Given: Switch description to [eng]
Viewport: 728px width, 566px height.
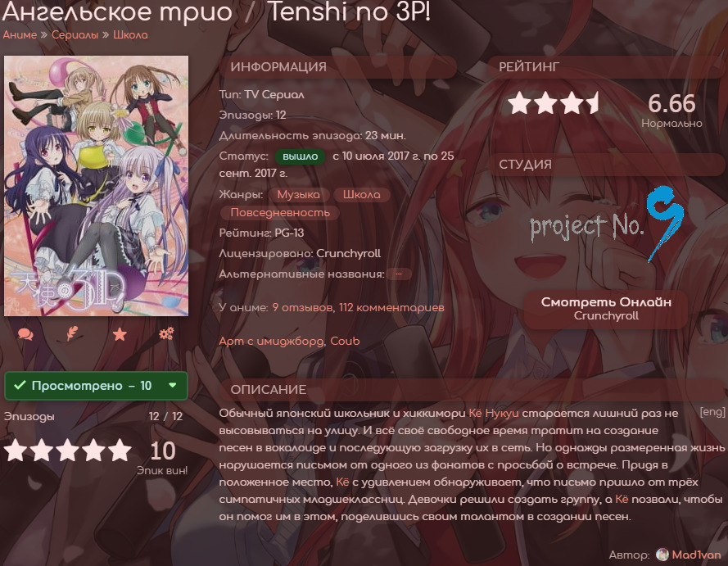Looking at the screenshot, I should point(712,412).
